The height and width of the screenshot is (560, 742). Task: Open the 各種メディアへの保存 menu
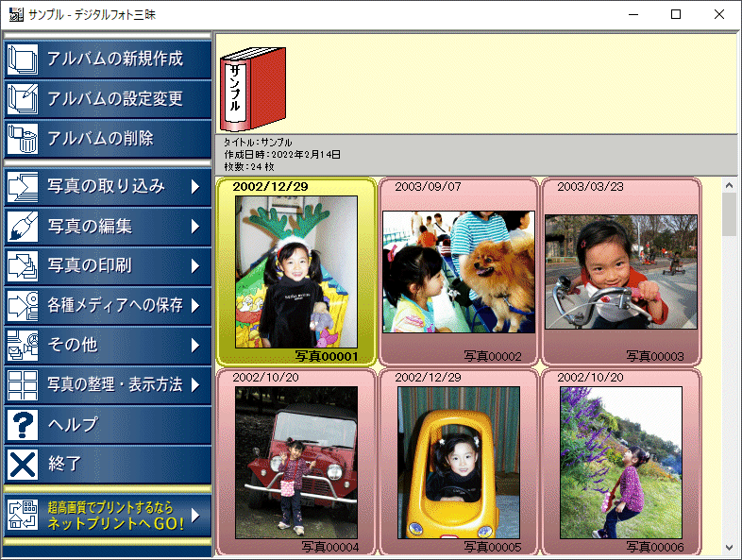(x=108, y=306)
